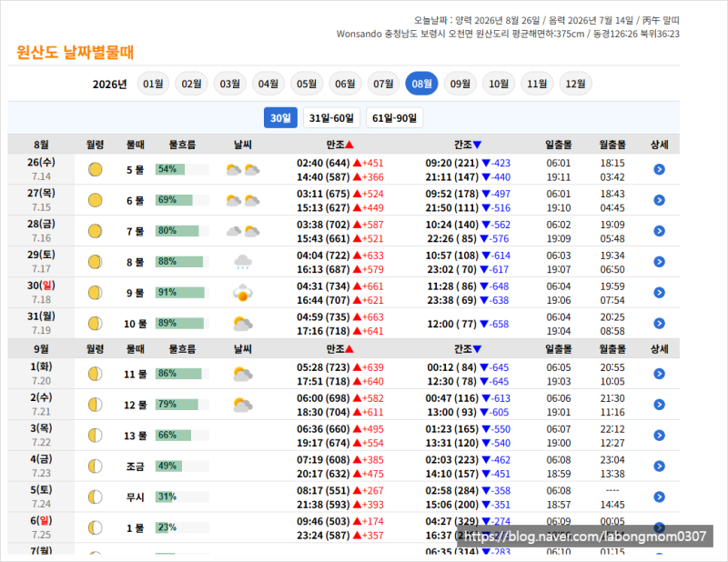Click rainy weather icon for 29(토)
The width and height of the screenshot is (728, 562).
[243, 262]
